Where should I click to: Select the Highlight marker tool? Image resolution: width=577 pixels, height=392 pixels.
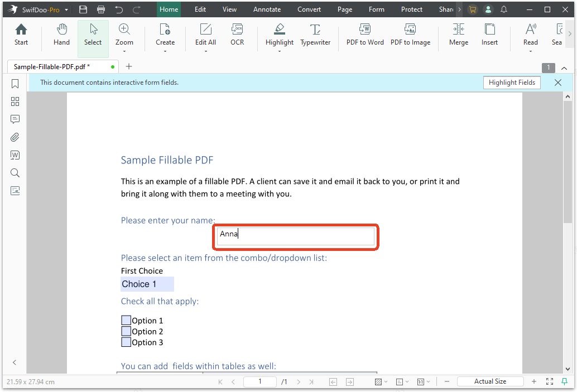click(280, 35)
